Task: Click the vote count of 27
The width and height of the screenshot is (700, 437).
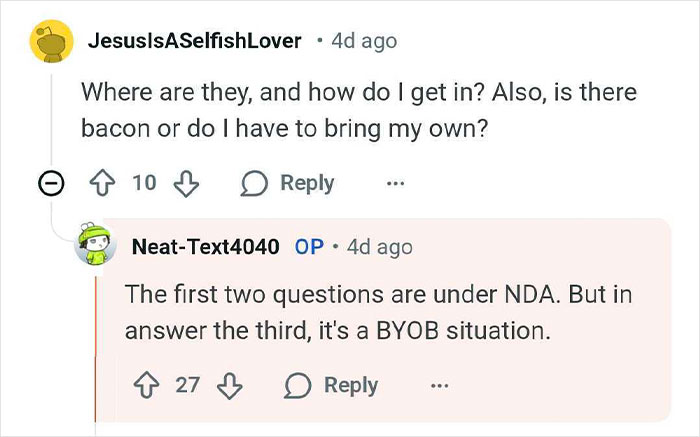Action: (x=188, y=385)
